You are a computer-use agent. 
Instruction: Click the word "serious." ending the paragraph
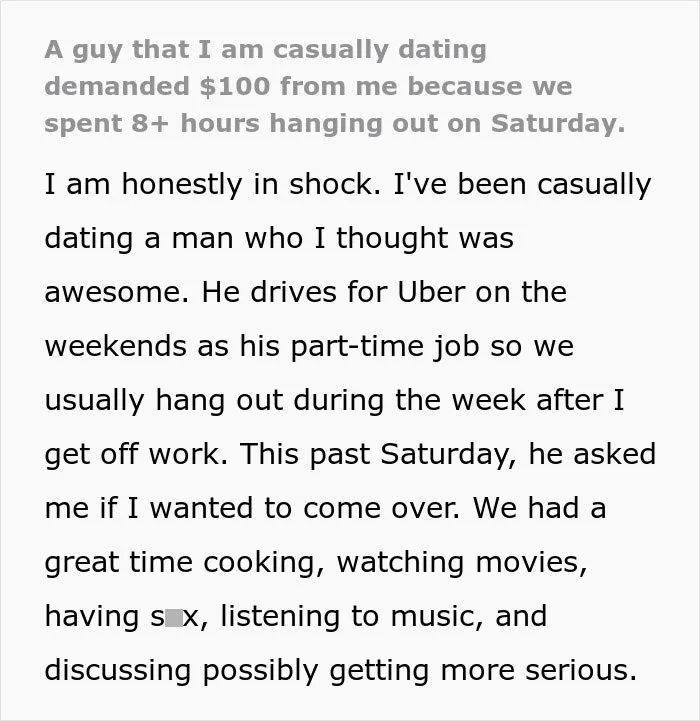(581, 671)
